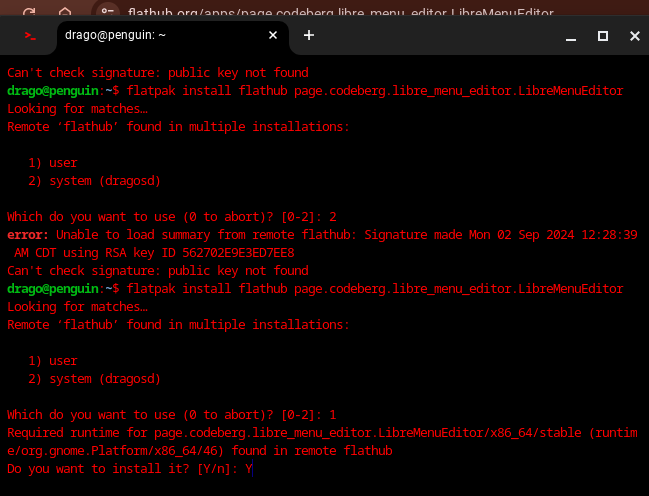Click the last '1) user' option line
The height and width of the screenshot is (496, 649).
coord(53,361)
